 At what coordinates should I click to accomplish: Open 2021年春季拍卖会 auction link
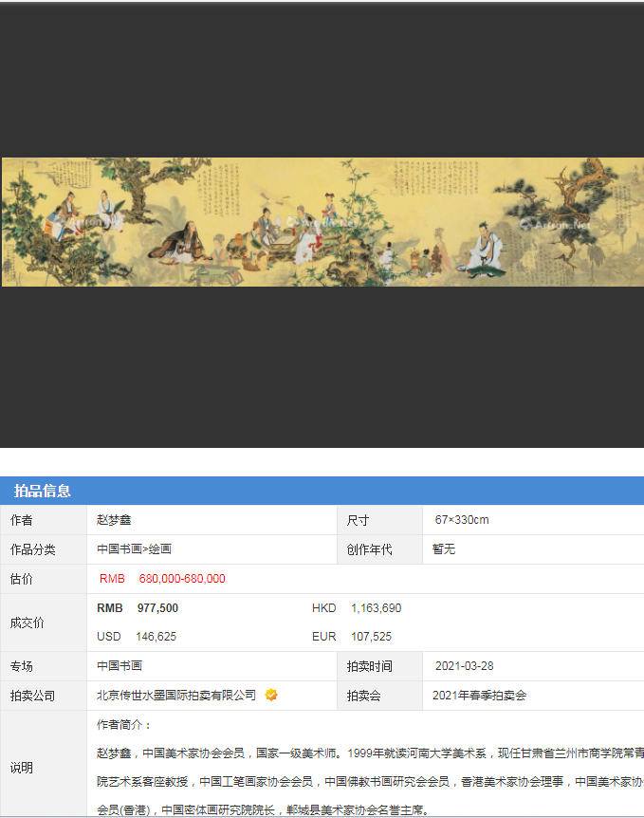(x=479, y=696)
